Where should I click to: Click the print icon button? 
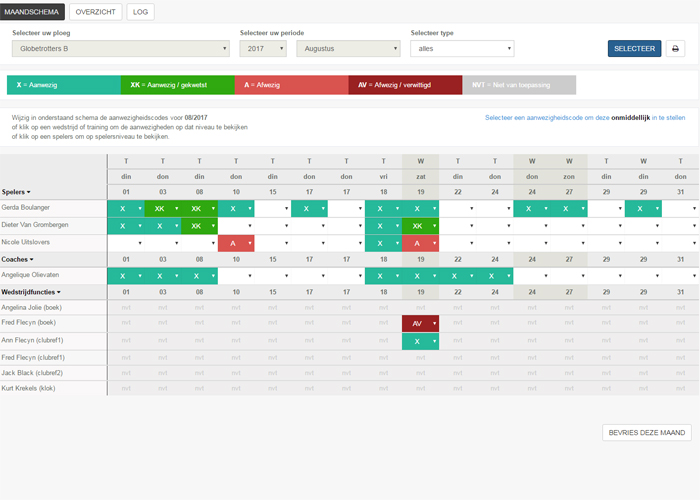click(675, 49)
